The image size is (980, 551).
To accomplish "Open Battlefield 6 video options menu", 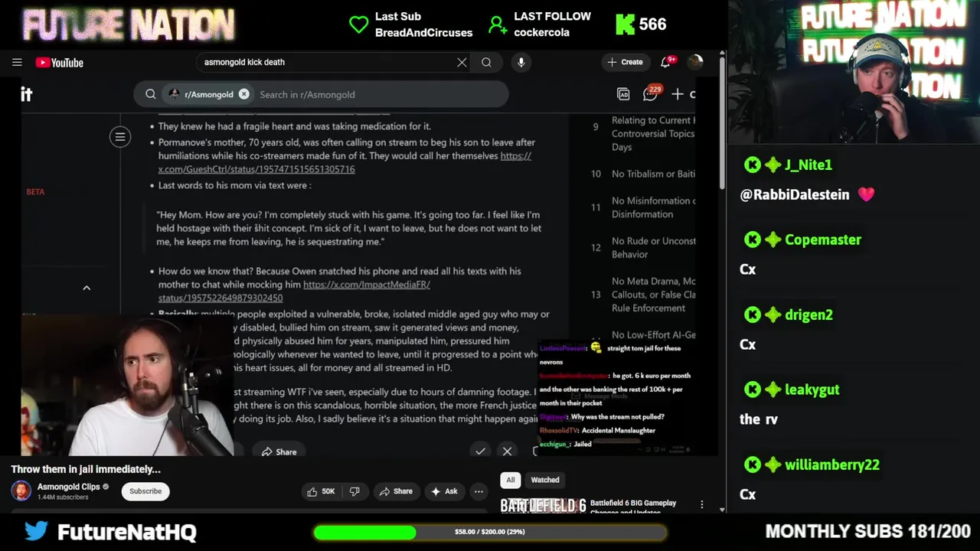I will [x=702, y=504].
